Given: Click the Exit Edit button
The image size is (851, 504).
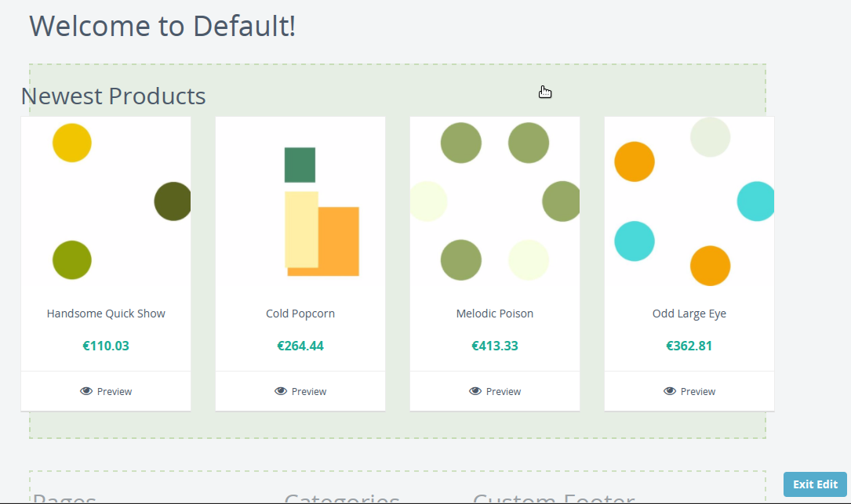Looking at the screenshot, I should click(x=815, y=484).
